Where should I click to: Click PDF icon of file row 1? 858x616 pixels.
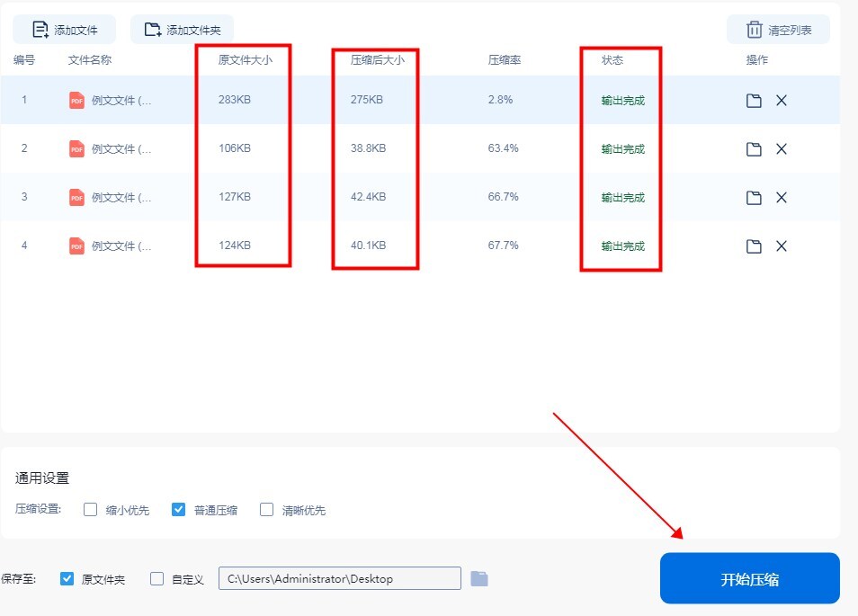(x=76, y=101)
